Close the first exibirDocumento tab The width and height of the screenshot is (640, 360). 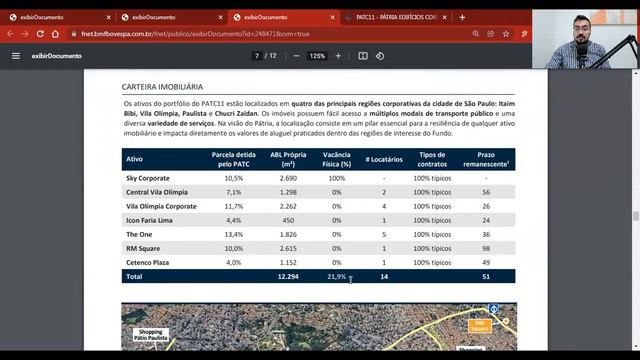click(109, 18)
